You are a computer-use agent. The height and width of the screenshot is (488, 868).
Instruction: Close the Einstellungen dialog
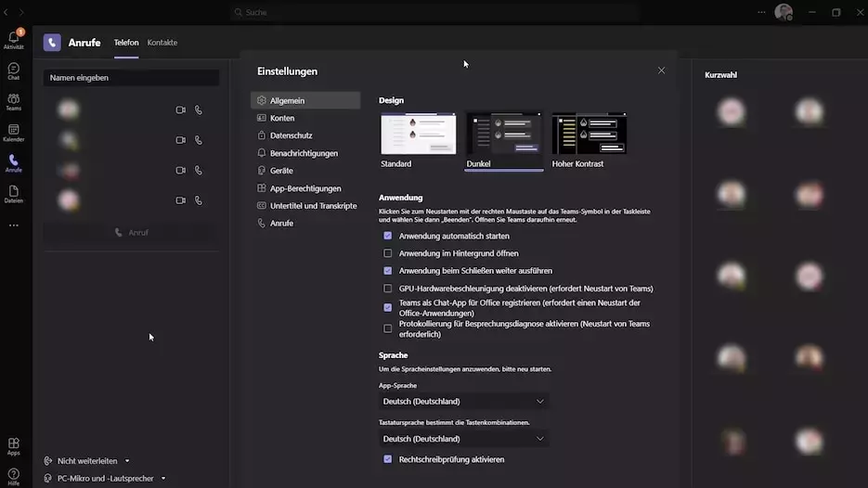(x=661, y=71)
